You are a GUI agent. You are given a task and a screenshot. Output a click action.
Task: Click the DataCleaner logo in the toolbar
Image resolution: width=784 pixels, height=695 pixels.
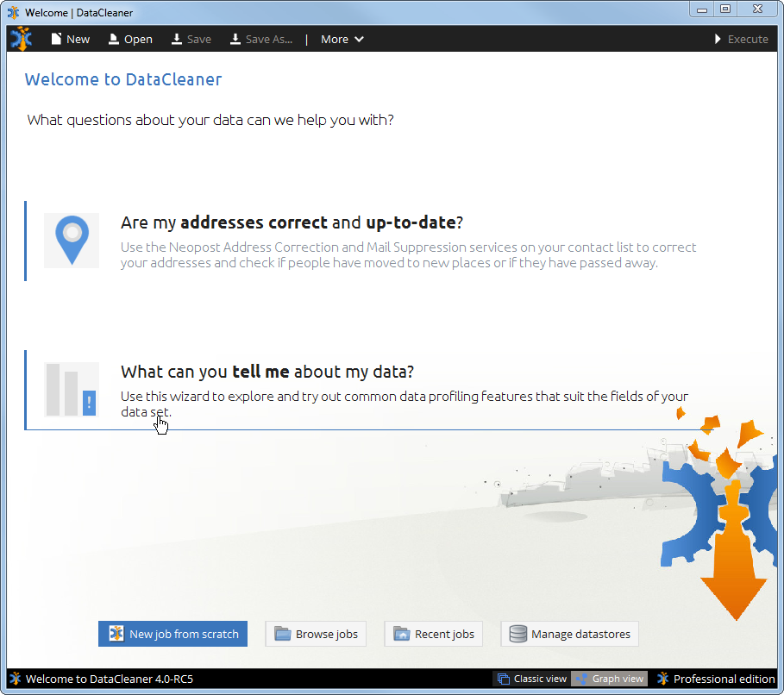pos(22,39)
